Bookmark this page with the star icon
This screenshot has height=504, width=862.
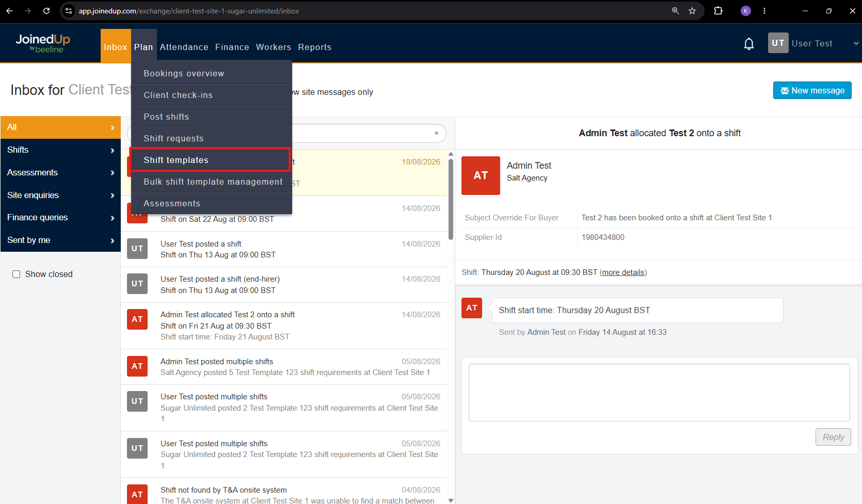pos(692,11)
